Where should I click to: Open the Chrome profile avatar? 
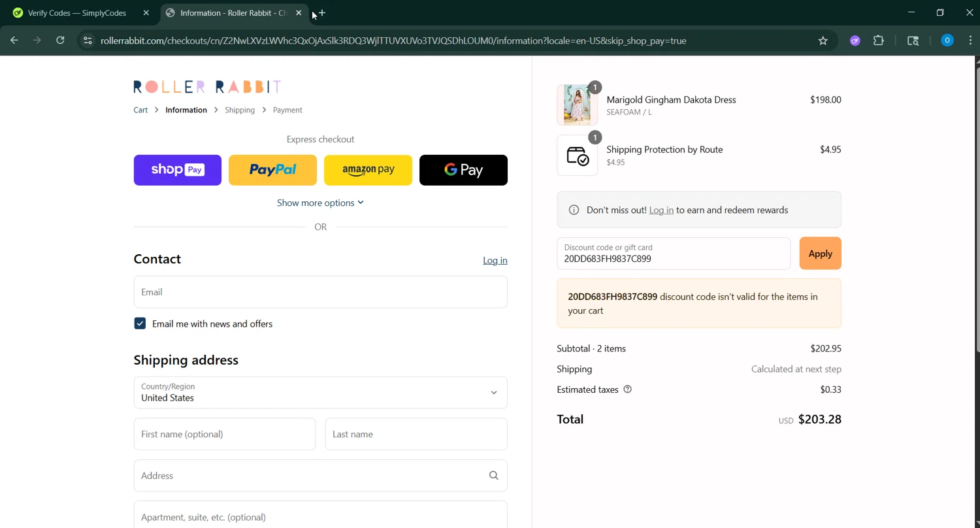pos(947,41)
